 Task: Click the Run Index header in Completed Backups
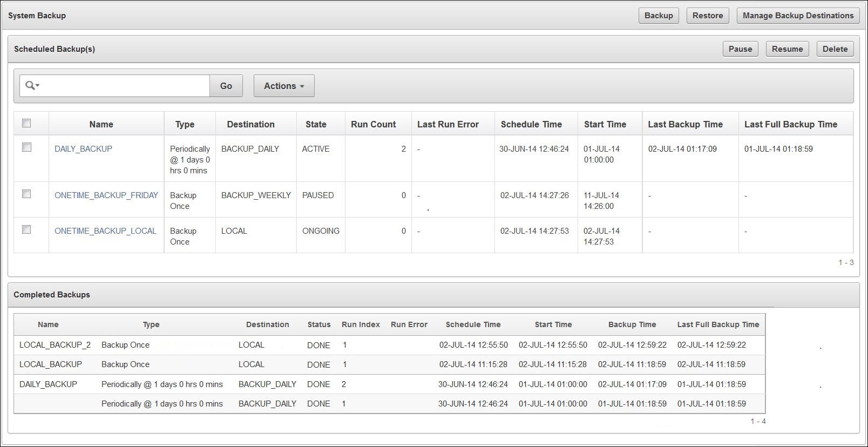click(x=361, y=324)
